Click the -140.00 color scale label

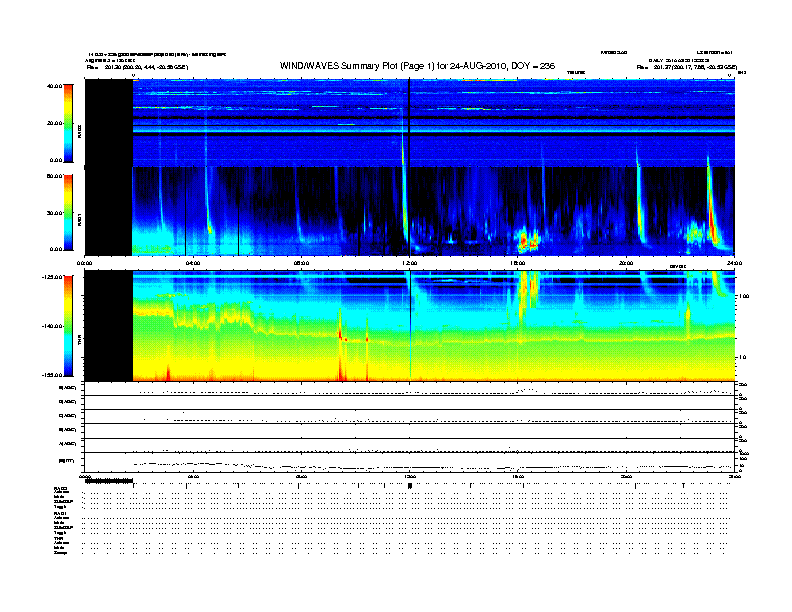click(x=52, y=326)
